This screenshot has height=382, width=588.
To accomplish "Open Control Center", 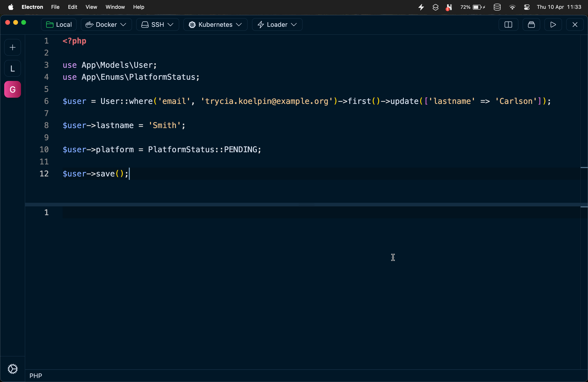I will point(526,7).
